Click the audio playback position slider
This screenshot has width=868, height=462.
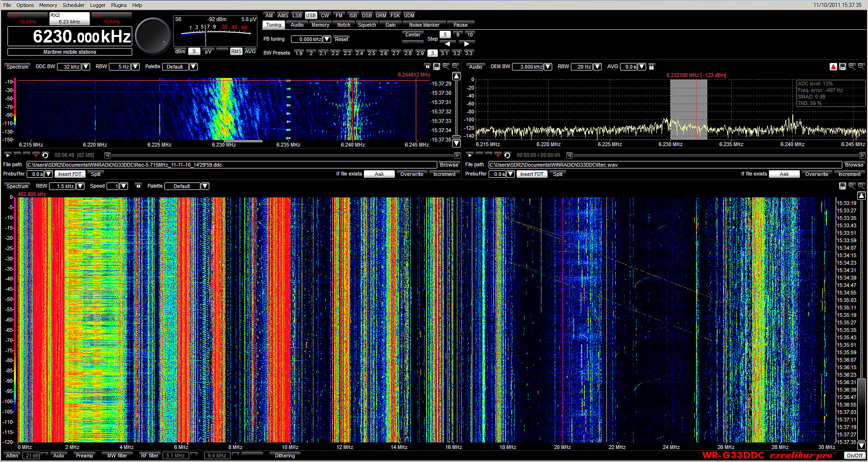[716, 155]
